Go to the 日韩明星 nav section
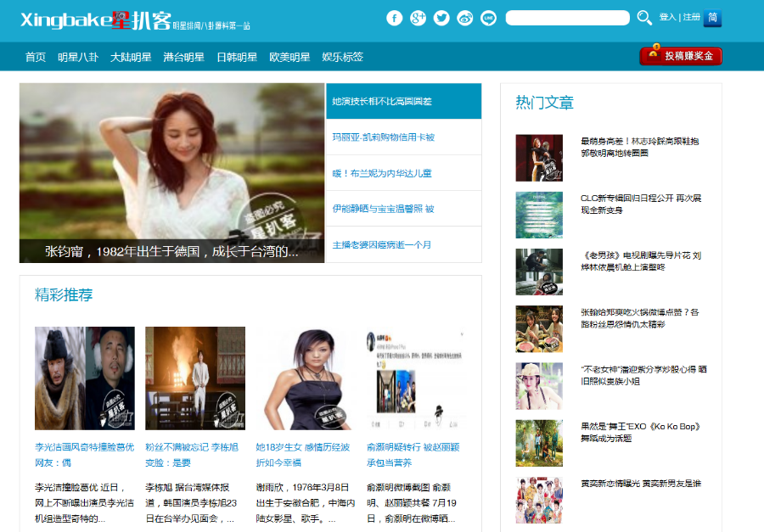764x532 pixels. pyautogui.click(x=237, y=57)
